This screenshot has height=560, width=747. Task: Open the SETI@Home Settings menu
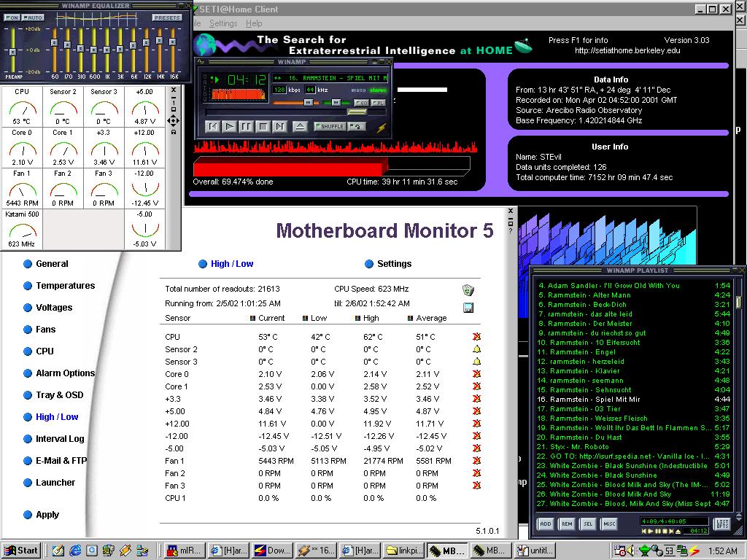223,23
